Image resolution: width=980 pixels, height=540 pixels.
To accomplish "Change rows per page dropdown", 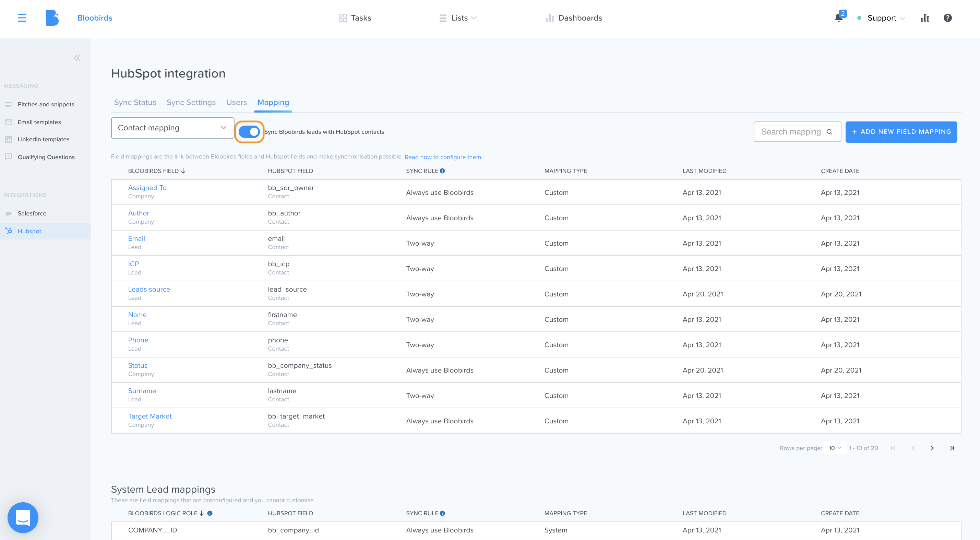I will (835, 448).
